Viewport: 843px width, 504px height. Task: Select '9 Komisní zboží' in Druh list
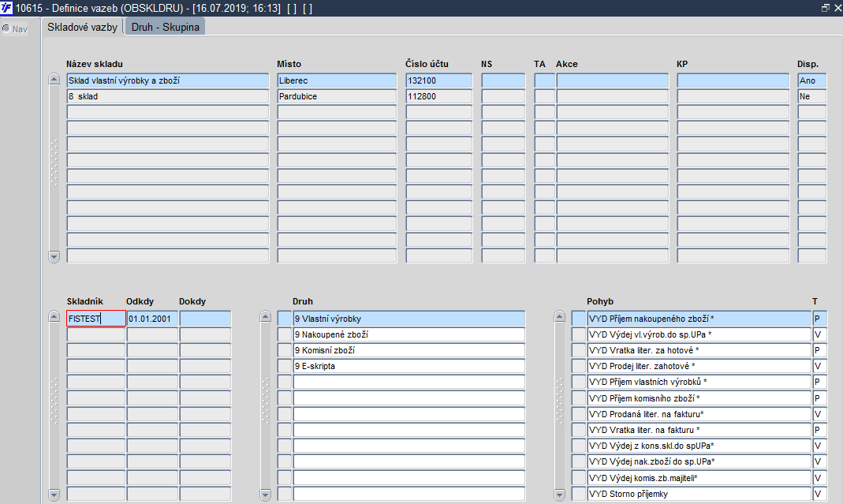tap(409, 350)
